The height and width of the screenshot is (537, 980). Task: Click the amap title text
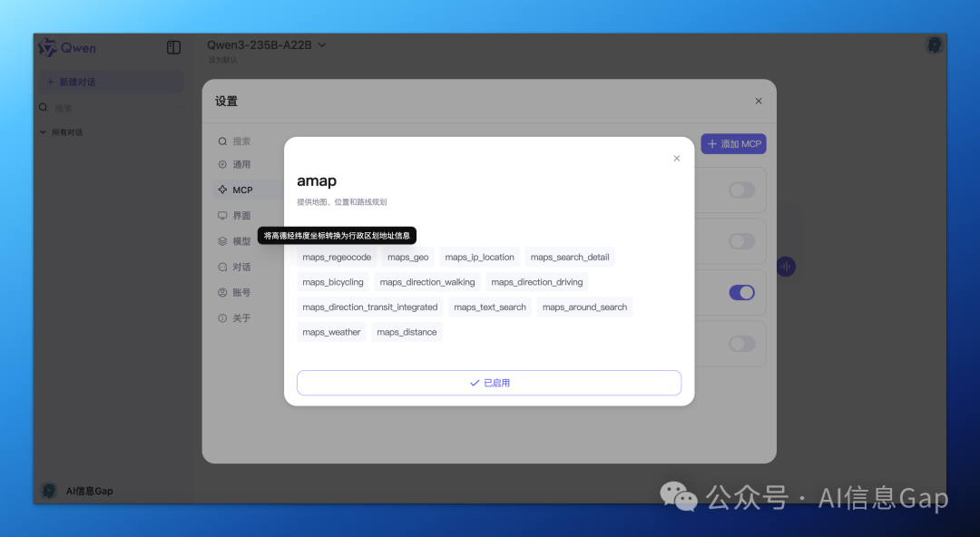tap(317, 181)
